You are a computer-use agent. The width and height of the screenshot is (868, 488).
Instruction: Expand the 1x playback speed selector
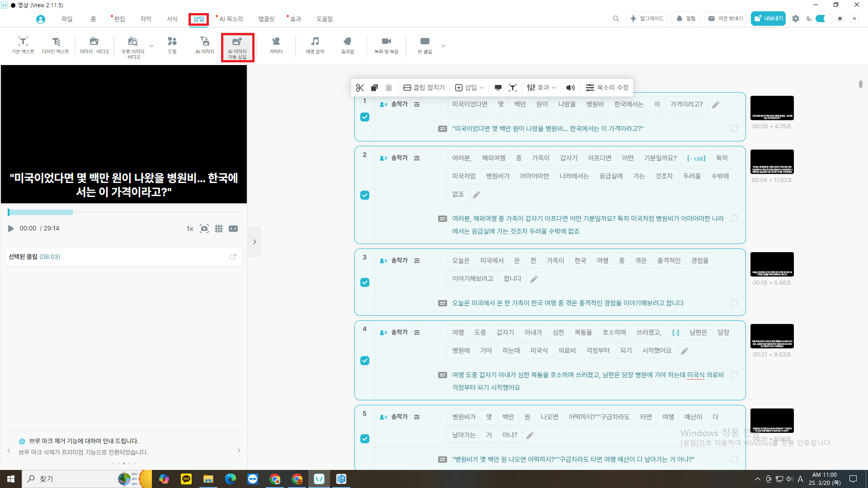(190, 229)
